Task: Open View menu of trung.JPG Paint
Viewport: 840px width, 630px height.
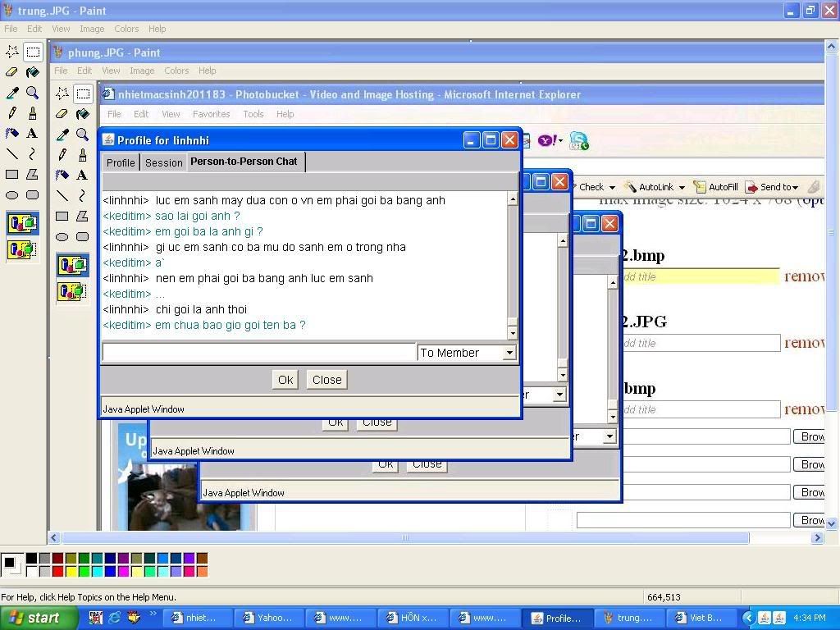Action: tap(61, 29)
